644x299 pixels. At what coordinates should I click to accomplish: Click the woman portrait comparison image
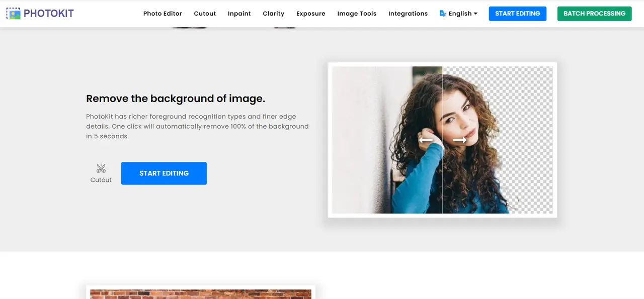click(x=442, y=140)
